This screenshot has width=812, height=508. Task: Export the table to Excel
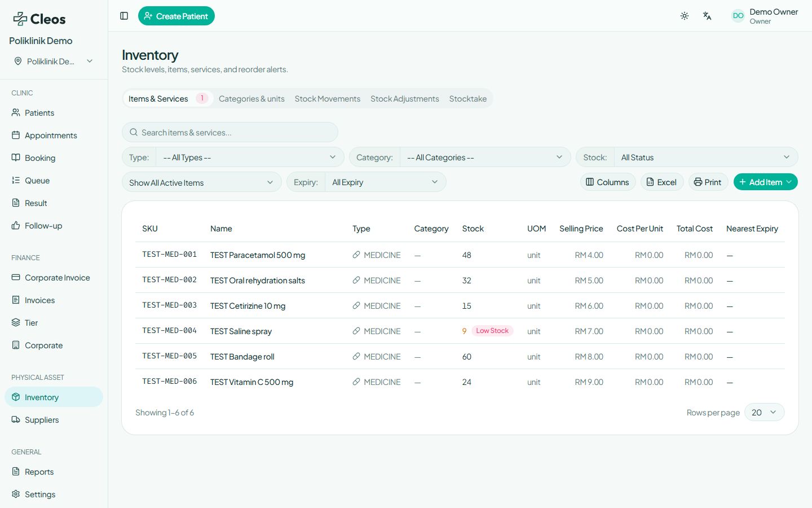(661, 182)
